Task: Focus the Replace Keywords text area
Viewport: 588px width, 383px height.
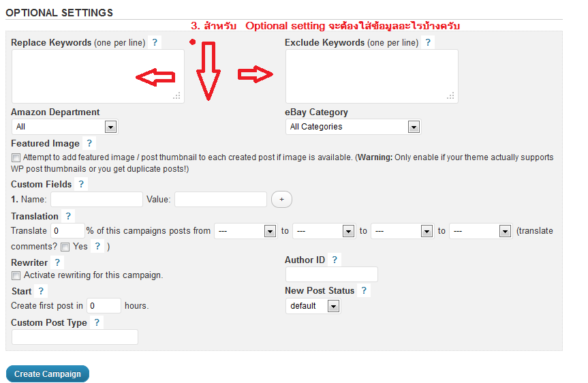Action: click(98, 76)
